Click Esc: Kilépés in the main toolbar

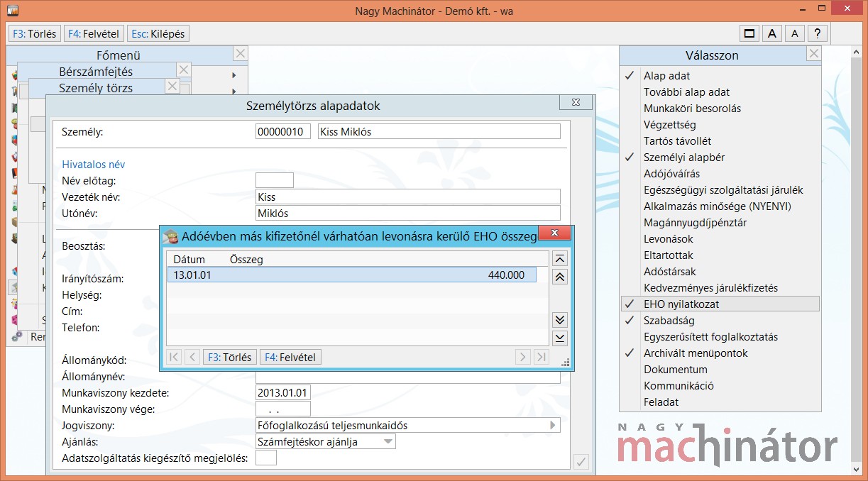click(x=158, y=33)
